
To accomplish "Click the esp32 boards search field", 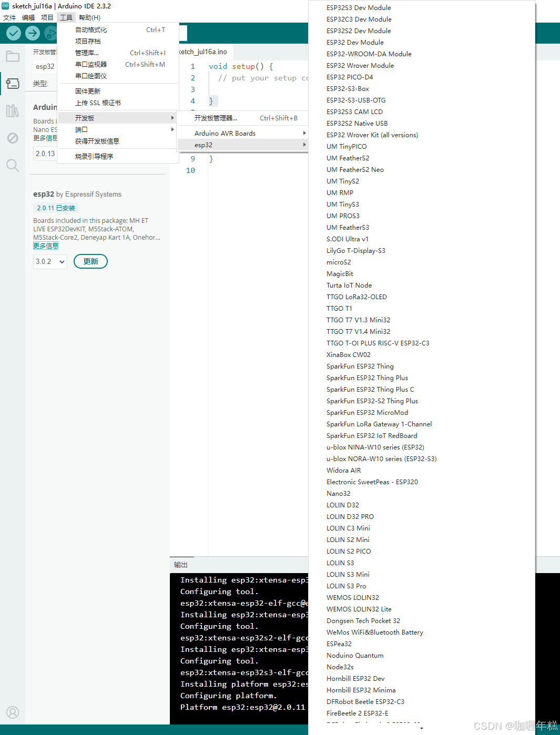I will point(45,67).
